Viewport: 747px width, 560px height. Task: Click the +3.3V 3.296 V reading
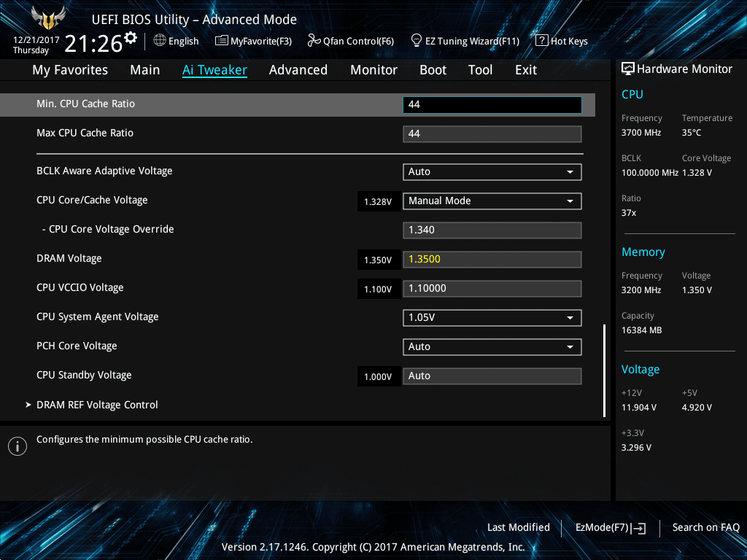636,447
